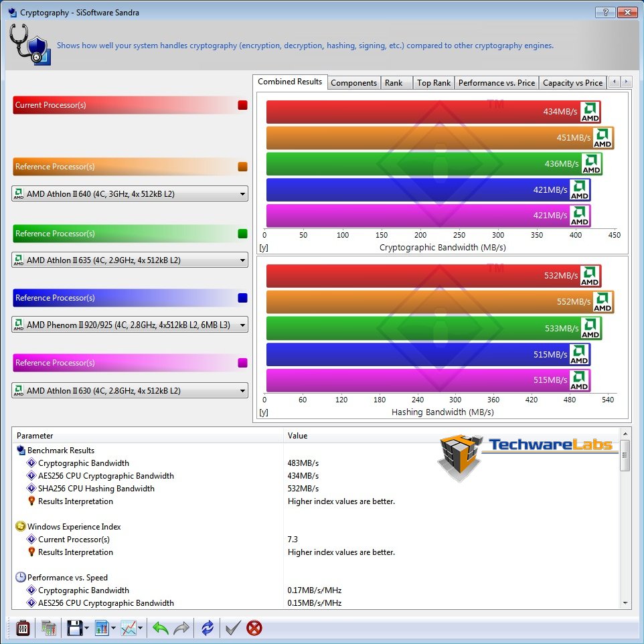
Task: Click the Windows Experience Index icon
Action: (21, 526)
